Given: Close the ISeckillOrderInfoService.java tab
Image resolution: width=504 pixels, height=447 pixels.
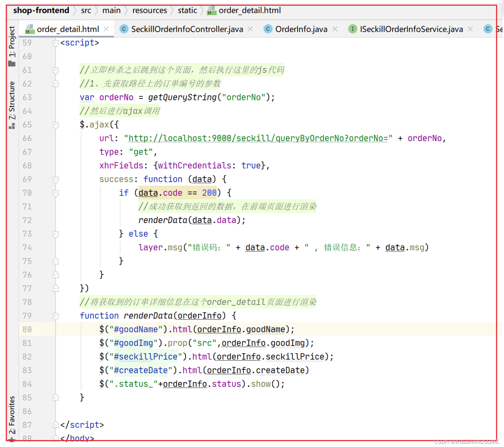Looking at the screenshot, I should click(x=470, y=29).
